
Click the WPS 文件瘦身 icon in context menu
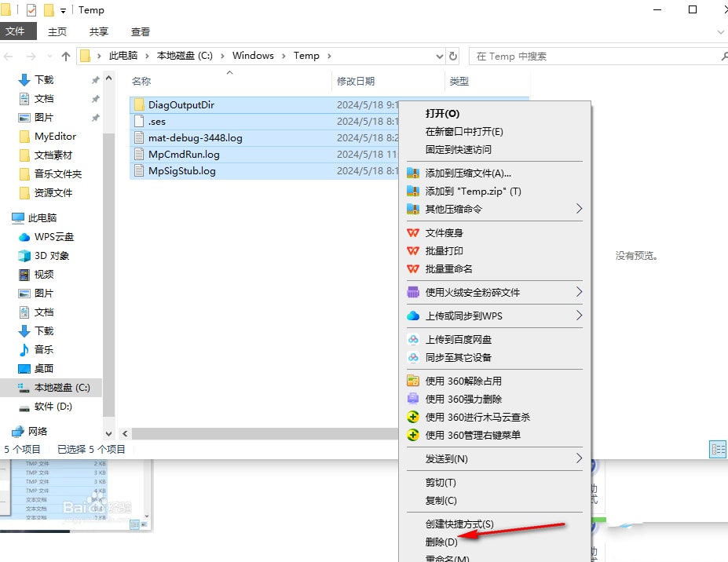(x=413, y=232)
